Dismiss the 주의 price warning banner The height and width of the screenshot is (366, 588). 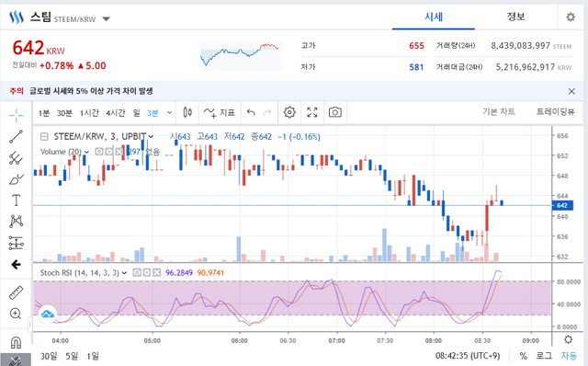click(x=571, y=91)
